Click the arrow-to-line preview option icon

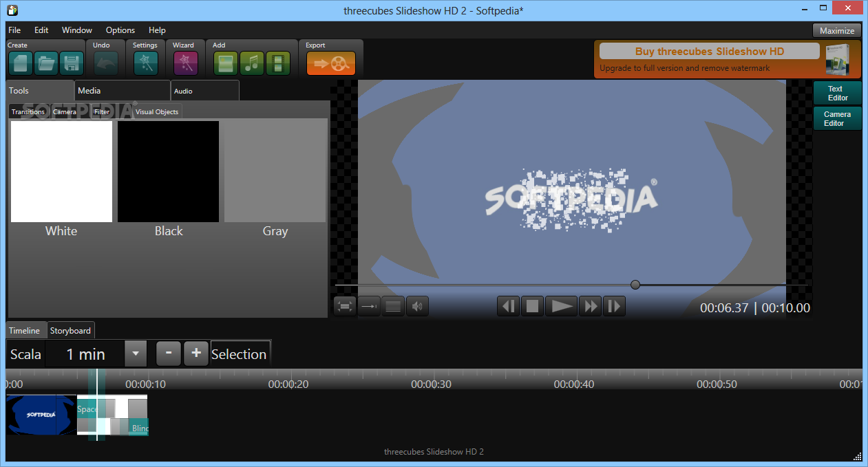[x=369, y=306]
